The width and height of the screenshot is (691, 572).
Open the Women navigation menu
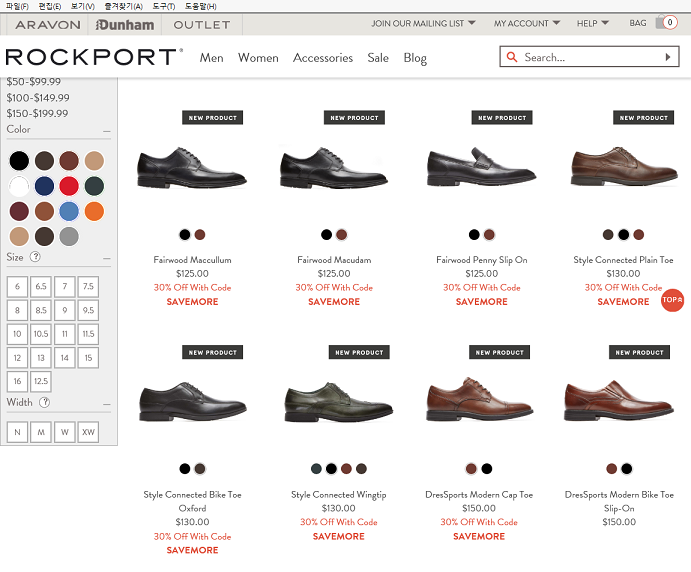[258, 58]
